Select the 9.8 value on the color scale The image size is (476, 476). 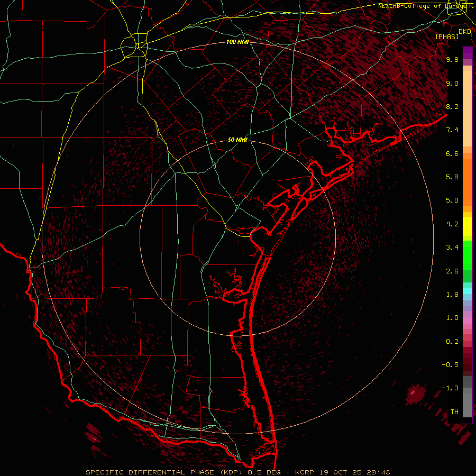452,59
